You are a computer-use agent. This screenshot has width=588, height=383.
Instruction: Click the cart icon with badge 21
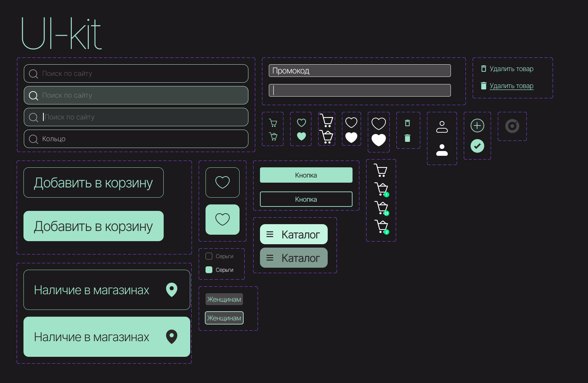click(x=381, y=207)
